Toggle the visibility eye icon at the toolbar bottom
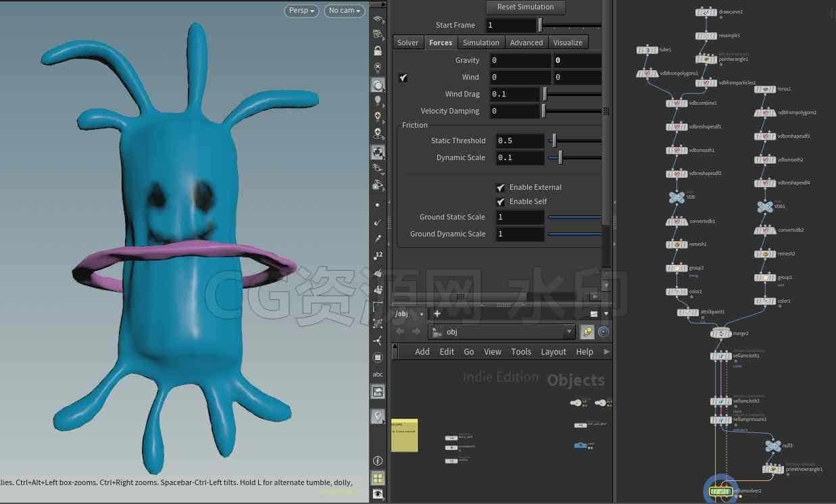This screenshot has height=504, width=836. pos(378,495)
